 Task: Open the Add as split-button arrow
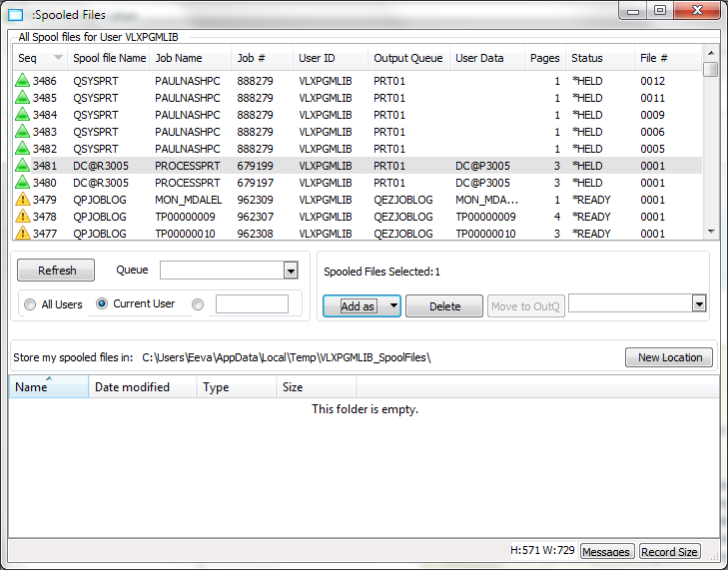[393, 305]
